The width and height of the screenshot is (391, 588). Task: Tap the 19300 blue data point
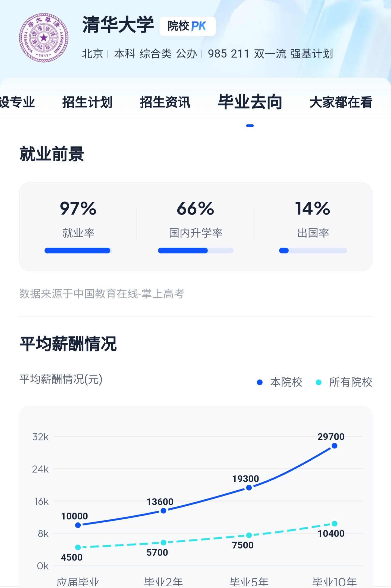pos(249,488)
